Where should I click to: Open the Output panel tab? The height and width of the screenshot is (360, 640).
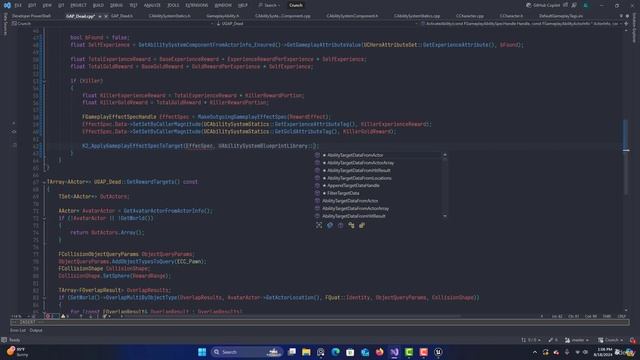(x=36, y=330)
